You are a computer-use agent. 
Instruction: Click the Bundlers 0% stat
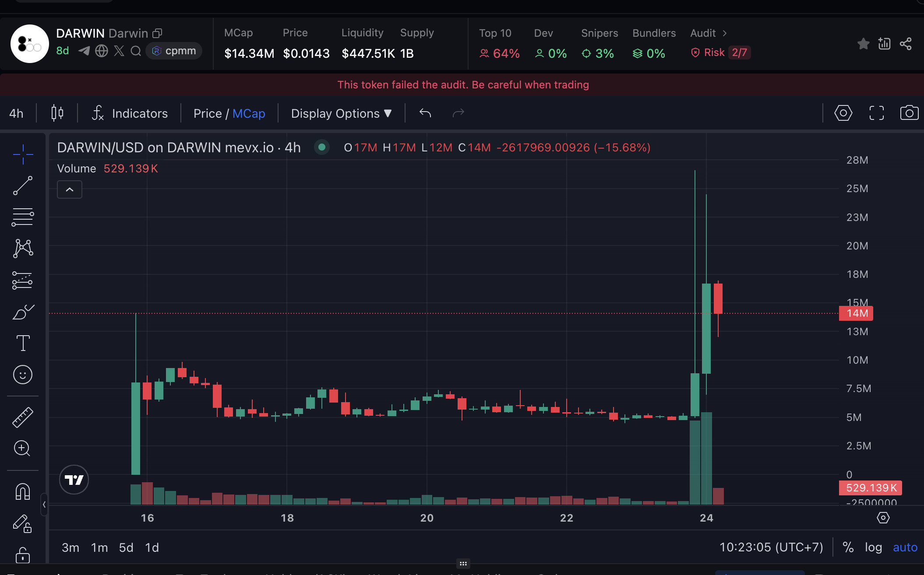(654, 44)
